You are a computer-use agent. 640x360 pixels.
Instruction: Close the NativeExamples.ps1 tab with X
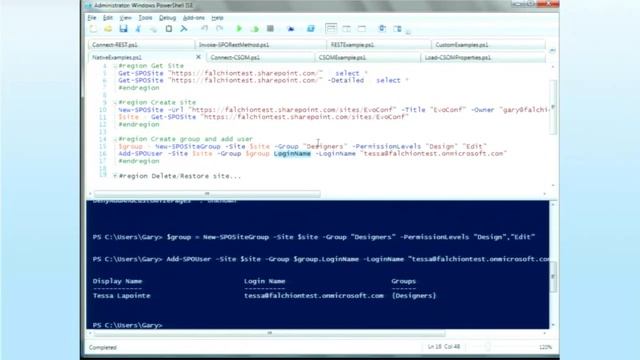198,57
